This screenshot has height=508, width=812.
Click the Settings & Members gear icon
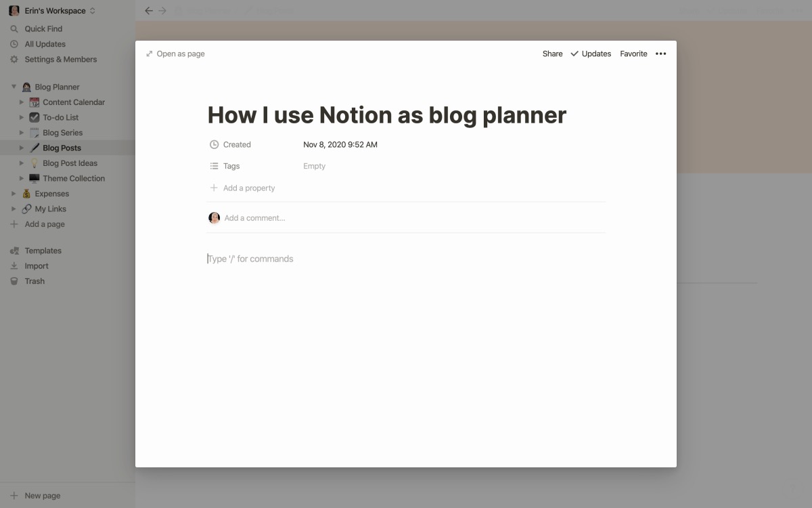tap(14, 60)
